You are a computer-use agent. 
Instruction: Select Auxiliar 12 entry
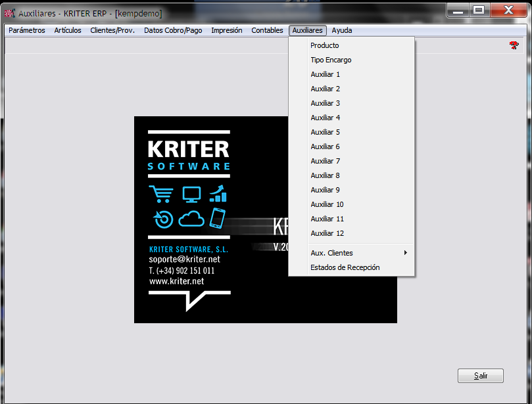click(352, 233)
